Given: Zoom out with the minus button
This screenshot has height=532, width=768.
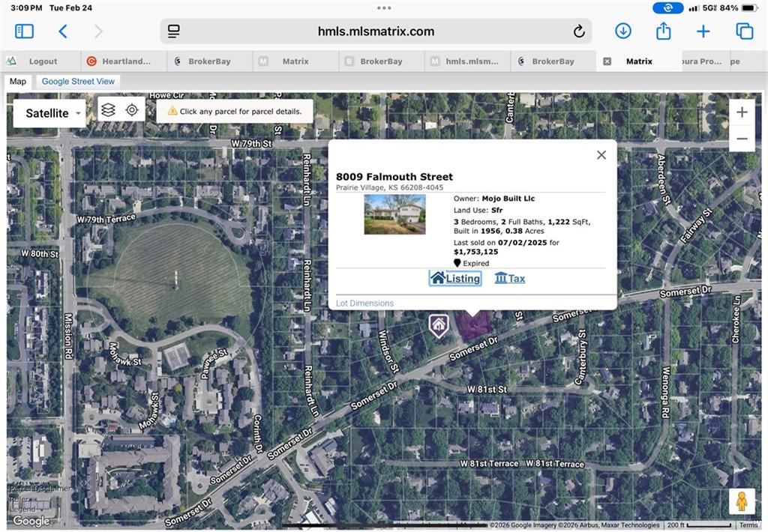Looking at the screenshot, I should pyautogui.click(x=742, y=139).
